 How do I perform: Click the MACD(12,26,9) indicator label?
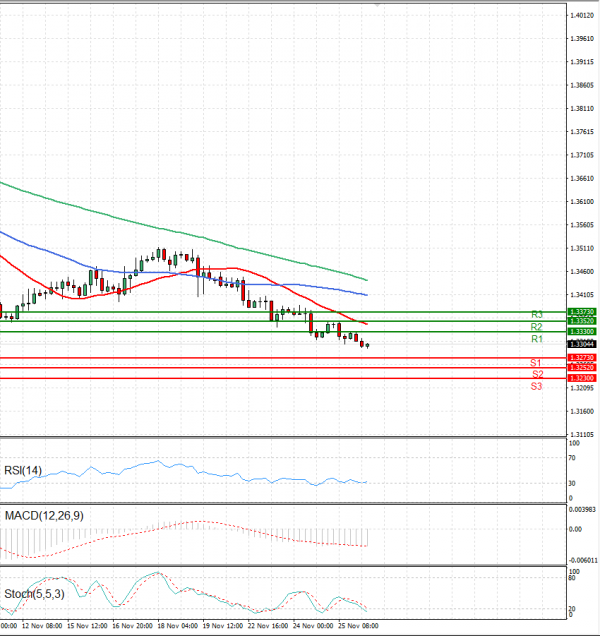point(43,515)
